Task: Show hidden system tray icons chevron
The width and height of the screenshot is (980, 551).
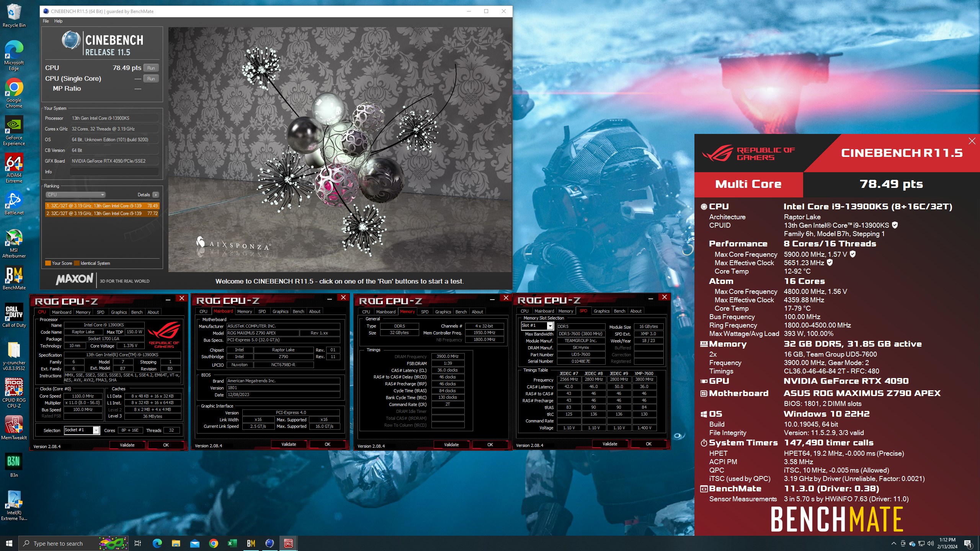Action: click(x=894, y=543)
